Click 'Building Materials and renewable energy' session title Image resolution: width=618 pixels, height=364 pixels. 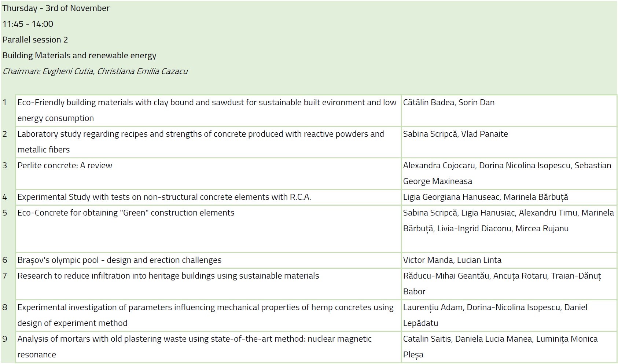(x=79, y=55)
